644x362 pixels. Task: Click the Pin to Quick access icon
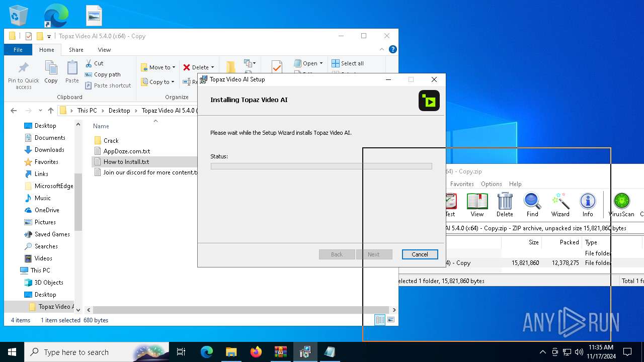(23, 75)
